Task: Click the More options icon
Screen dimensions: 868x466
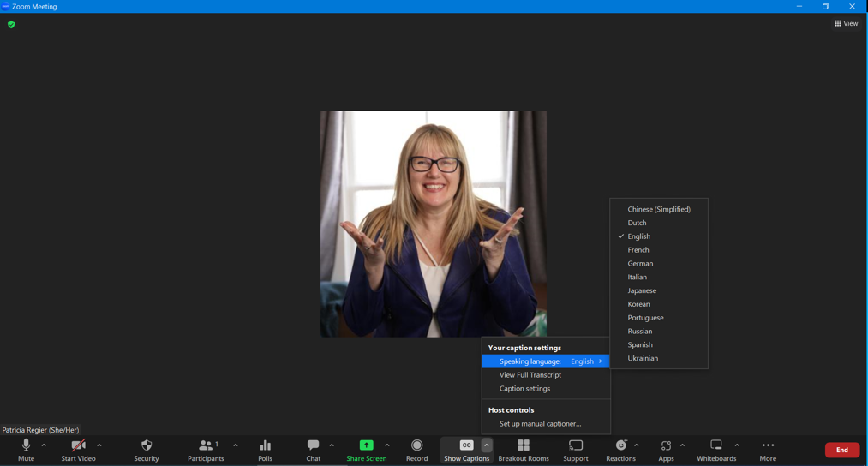Action: [768, 445]
